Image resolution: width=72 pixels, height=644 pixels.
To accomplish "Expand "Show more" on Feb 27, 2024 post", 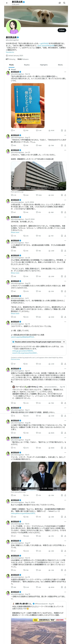I will (15, 232).
